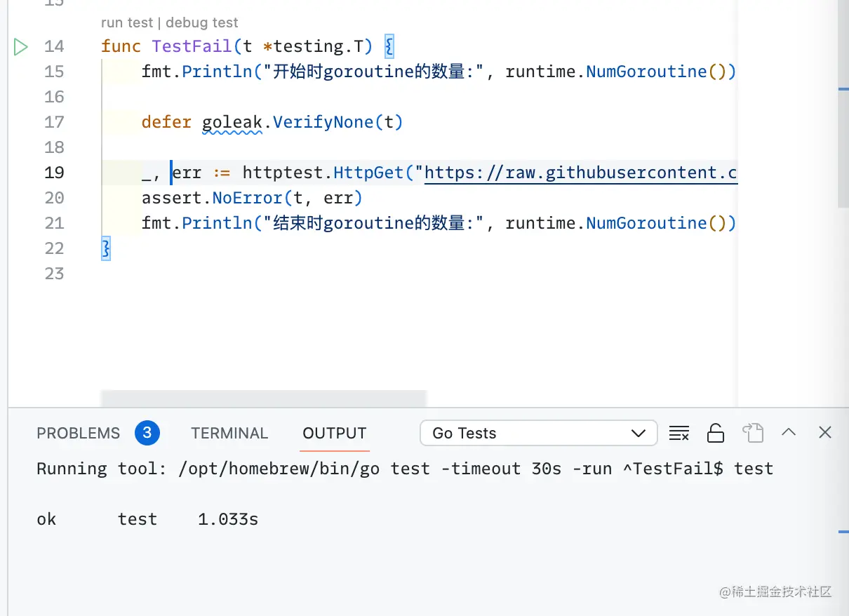Click the defer keyword on line 17
Viewport: 849px width, 616px height.
[x=166, y=122]
